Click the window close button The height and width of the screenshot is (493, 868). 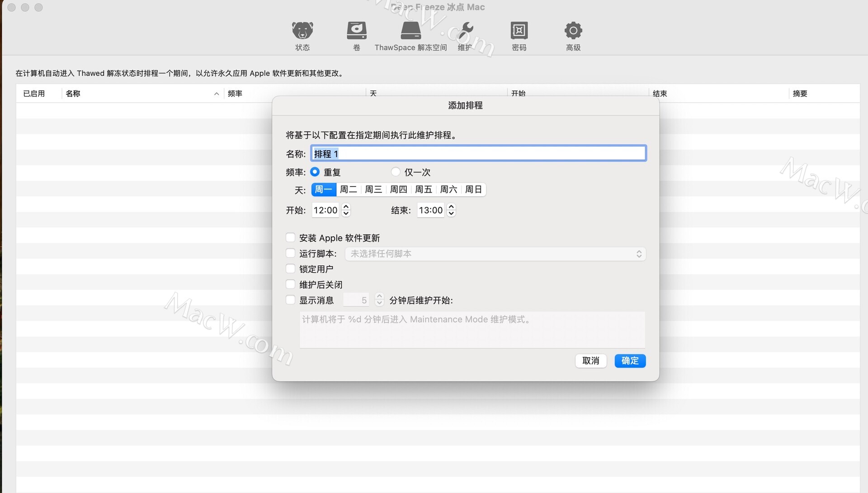click(x=12, y=7)
